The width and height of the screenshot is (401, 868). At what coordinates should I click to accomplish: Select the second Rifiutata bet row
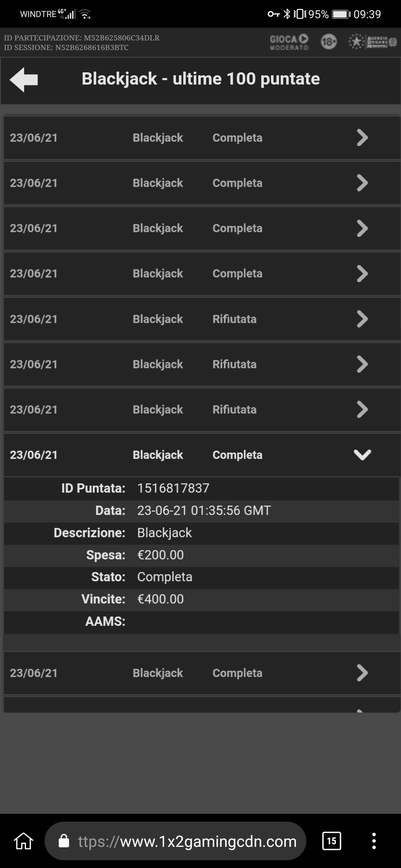[x=202, y=364]
